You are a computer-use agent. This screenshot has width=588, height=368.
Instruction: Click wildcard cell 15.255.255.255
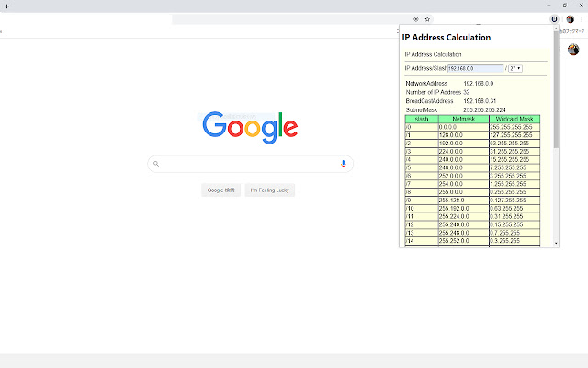click(514, 159)
